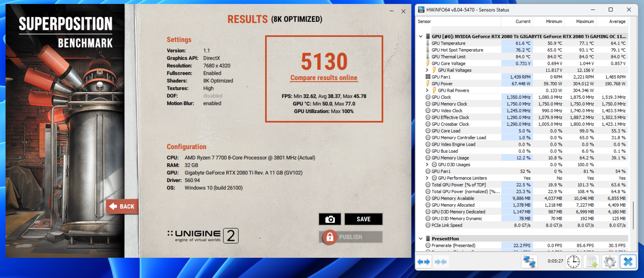Select the GPU Memory Allocated row

[525, 205]
